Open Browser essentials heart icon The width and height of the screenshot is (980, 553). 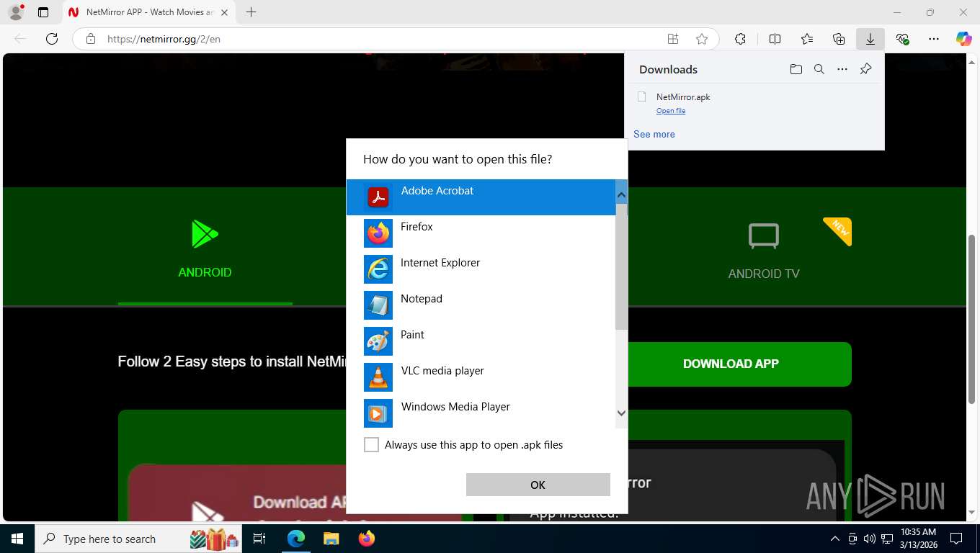tap(902, 39)
